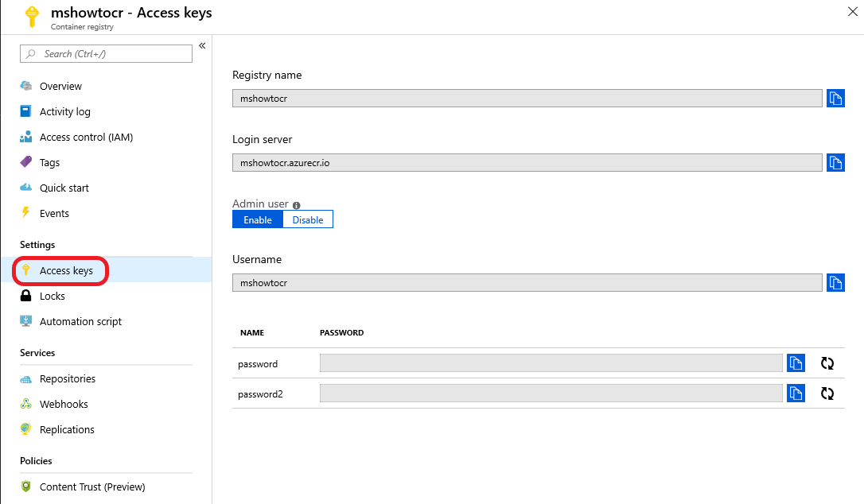Regenerate the password2 key
Image resolution: width=864 pixels, height=504 pixels.
pos(827,394)
